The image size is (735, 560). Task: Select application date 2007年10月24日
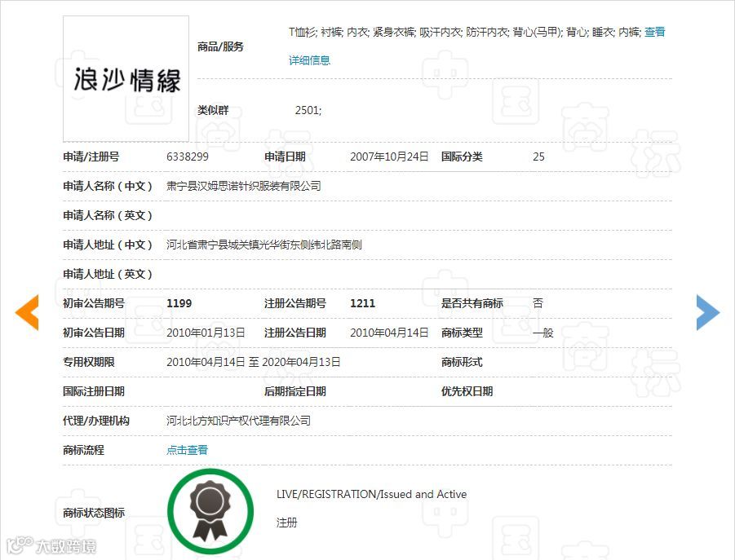click(x=389, y=157)
